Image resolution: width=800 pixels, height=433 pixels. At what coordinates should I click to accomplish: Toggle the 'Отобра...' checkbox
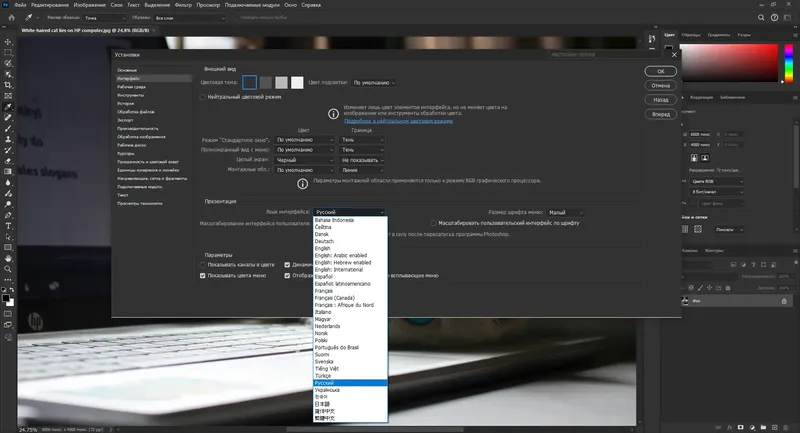(287, 275)
